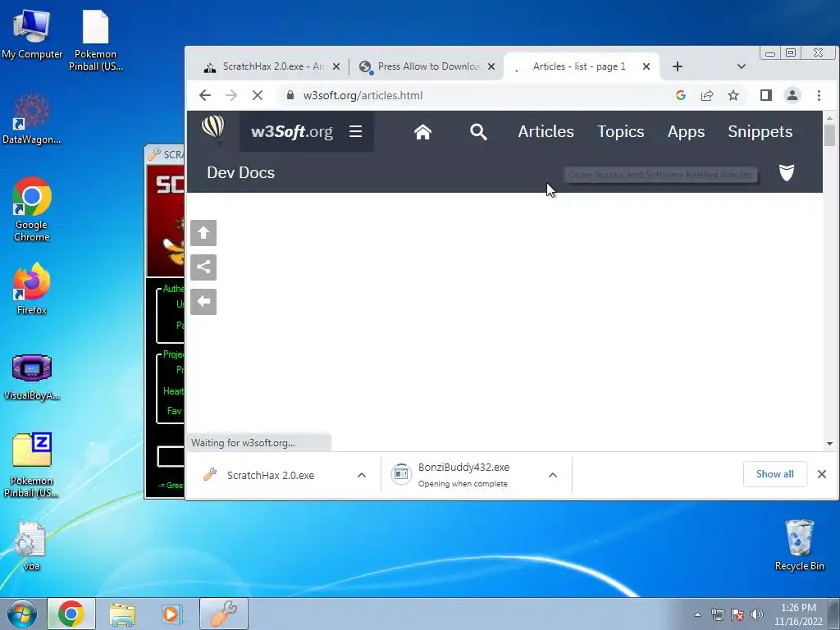Viewport: 840px width, 630px height.
Task: Click Chrome's back navigation arrow
Action: (204, 95)
